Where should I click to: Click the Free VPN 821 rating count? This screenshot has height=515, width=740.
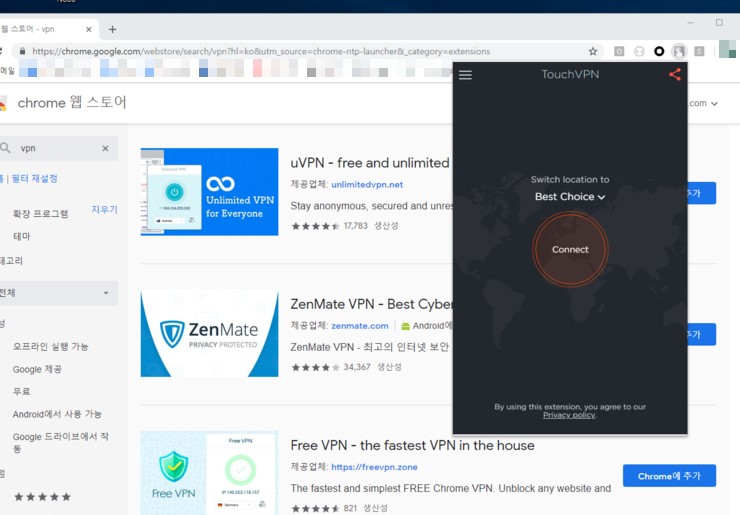350,508
